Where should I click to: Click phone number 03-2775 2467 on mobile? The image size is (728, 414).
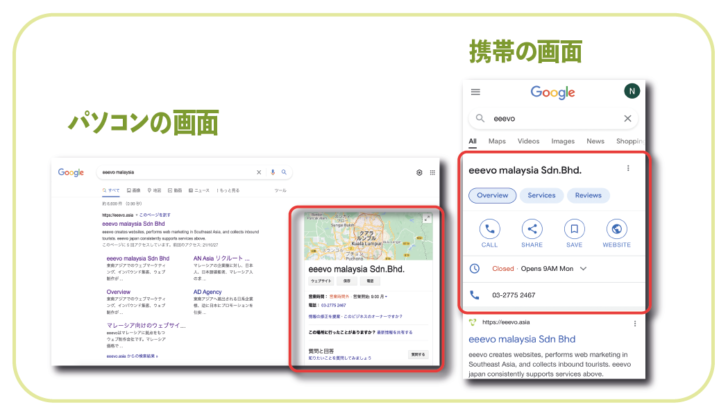[x=515, y=295]
